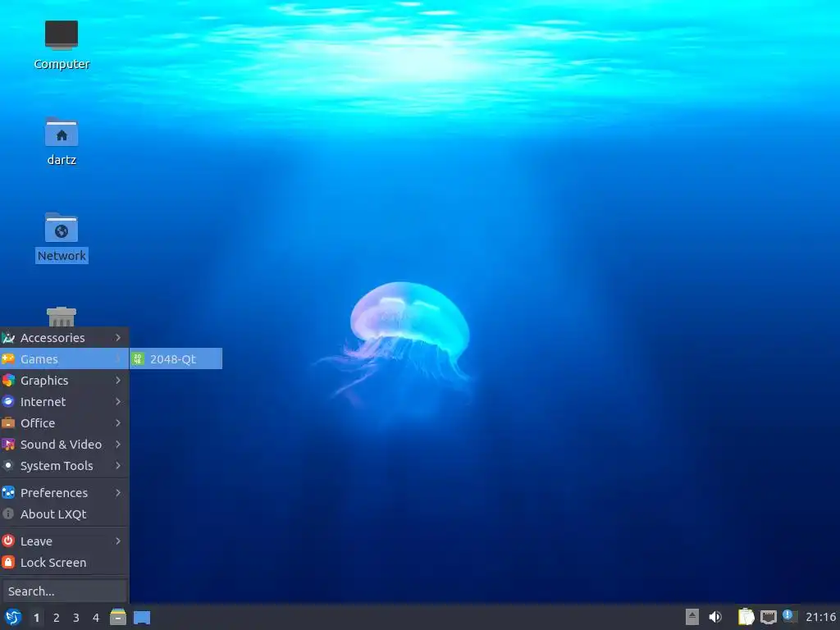Switch to desktop workspace 2

[x=57, y=618]
